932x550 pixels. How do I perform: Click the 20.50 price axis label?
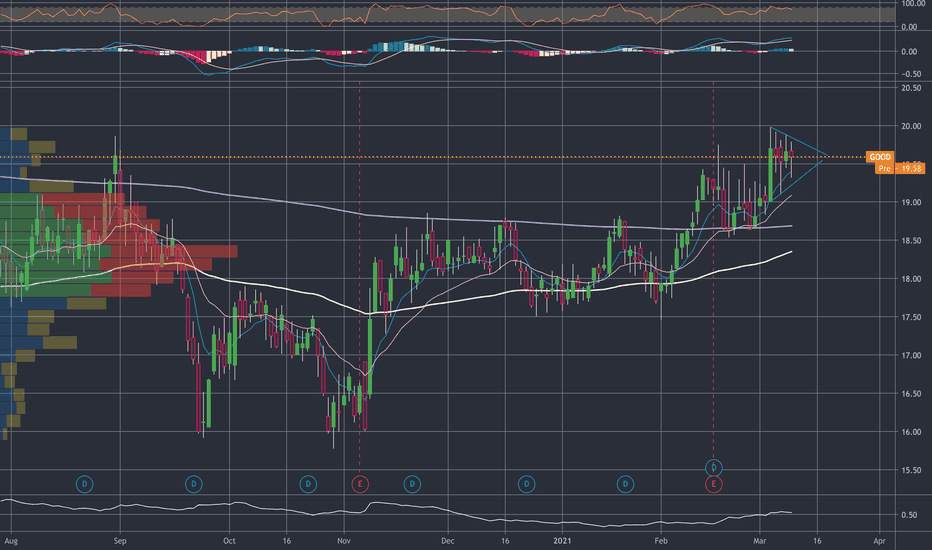[911, 88]
